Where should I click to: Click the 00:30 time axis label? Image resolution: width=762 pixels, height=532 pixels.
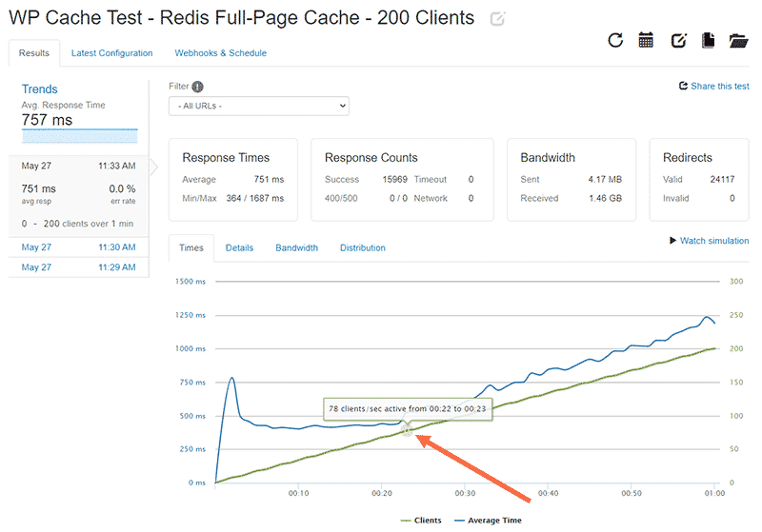pyautogui.click(x=465, y=493)
